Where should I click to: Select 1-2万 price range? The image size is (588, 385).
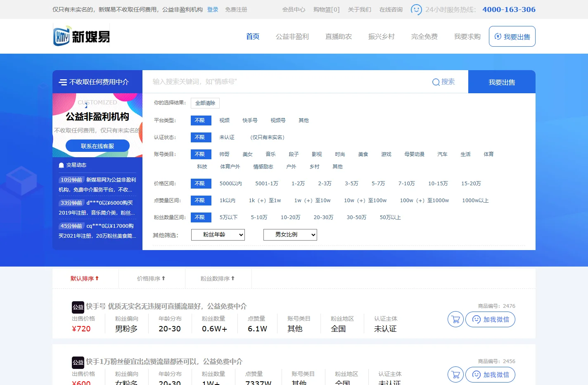[x=298, y=184]
